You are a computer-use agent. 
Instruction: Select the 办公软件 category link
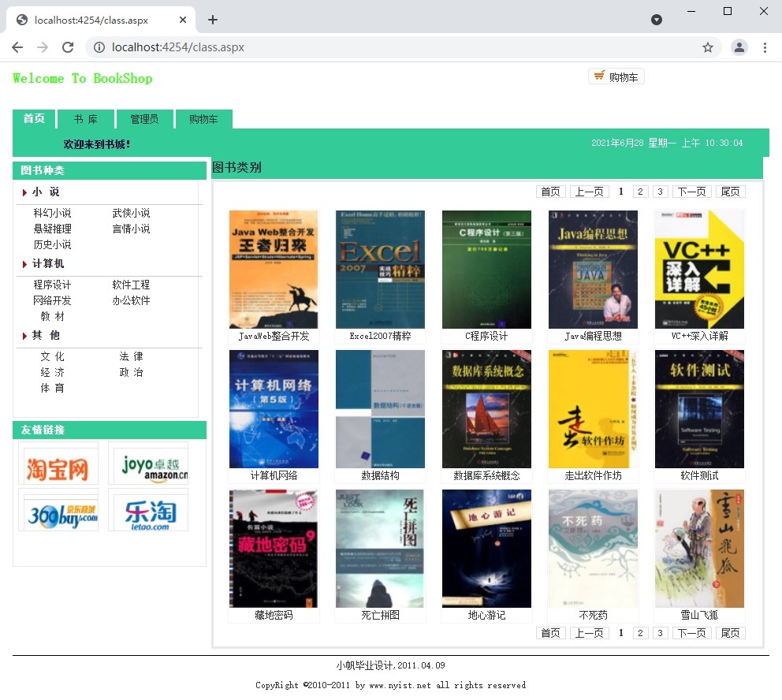click(x=131, y=300)
